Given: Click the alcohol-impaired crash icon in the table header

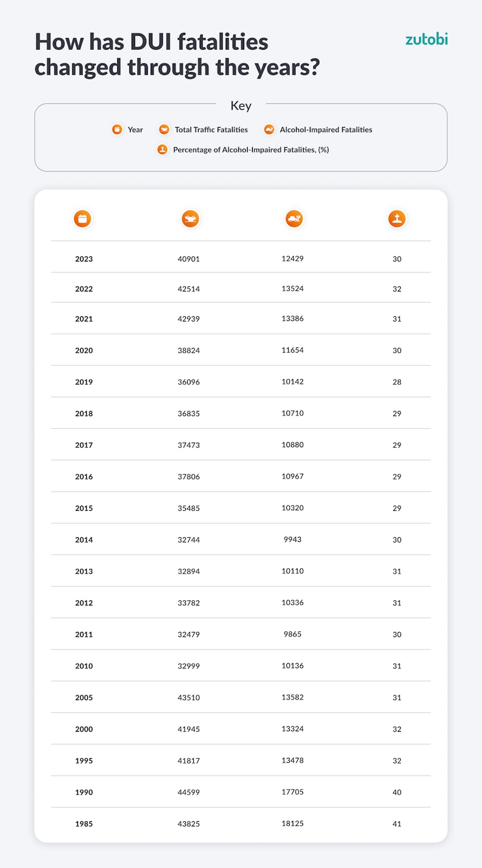Looking at the screenshot, I should pyautogui.click(x=294, y=219).
